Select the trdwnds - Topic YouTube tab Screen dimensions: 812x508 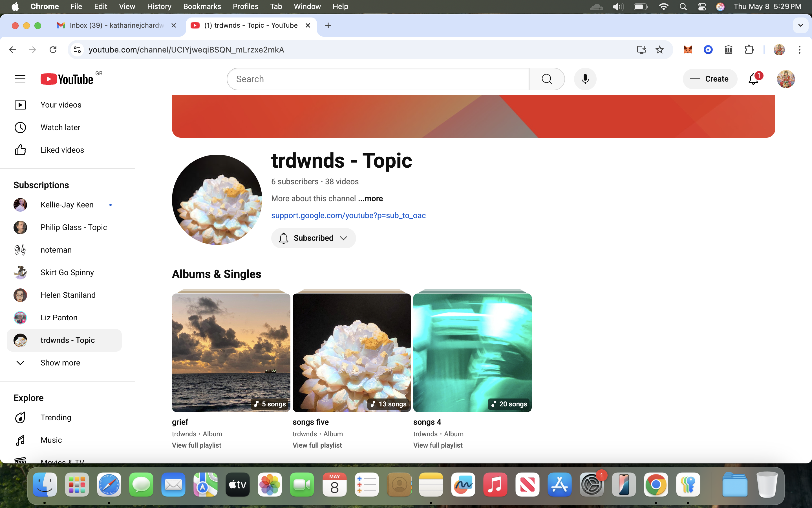click(251, 25)
